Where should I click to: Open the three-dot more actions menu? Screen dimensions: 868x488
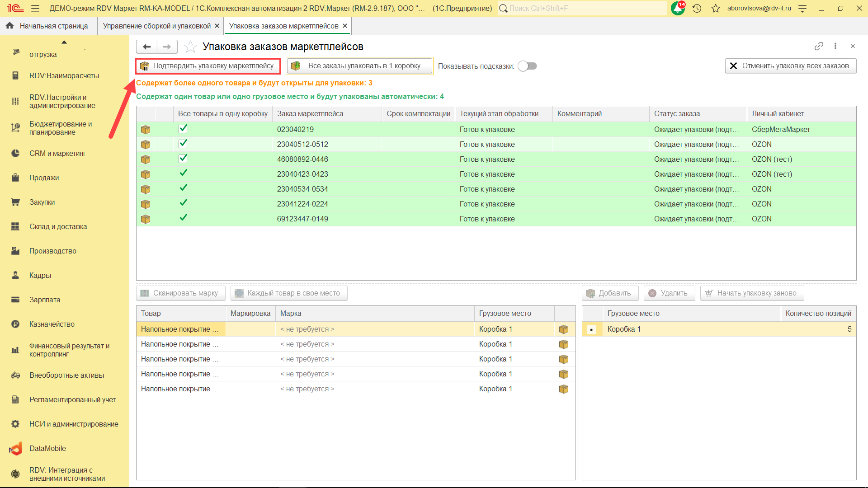click(x=835, y=46)
